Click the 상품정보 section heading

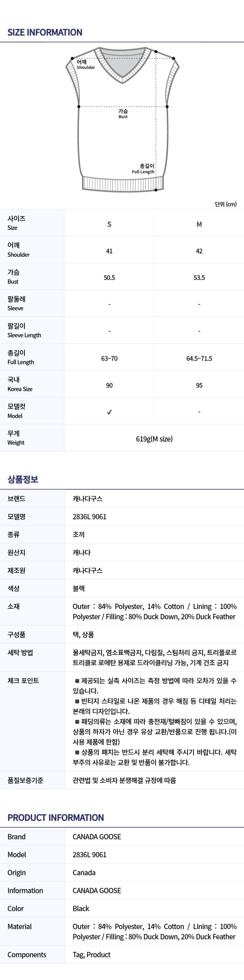(x=23, y=479)
